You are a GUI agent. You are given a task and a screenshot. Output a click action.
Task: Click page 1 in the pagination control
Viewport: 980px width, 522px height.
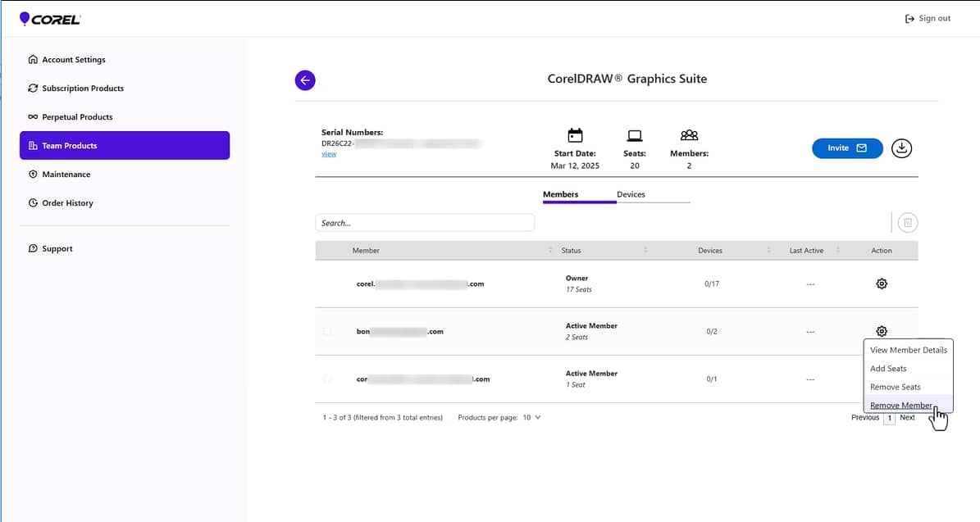(x=889, y=417)
